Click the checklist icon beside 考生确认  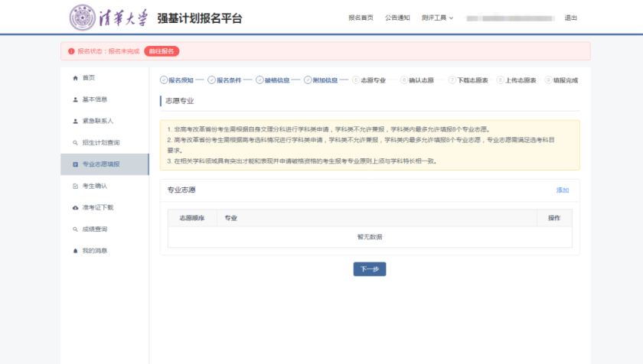[x=76, y=186]
